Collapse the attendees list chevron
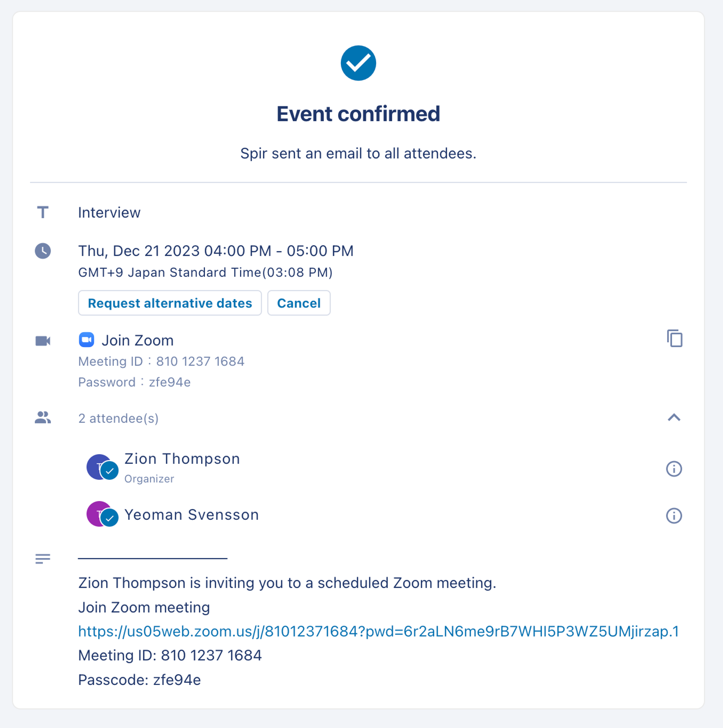The height and width of the screenshot is (728, 723). [x=673, y=418]
